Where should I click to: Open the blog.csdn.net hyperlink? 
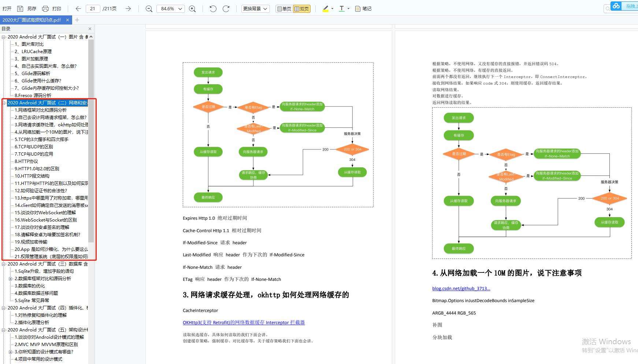tap(461, 288)
